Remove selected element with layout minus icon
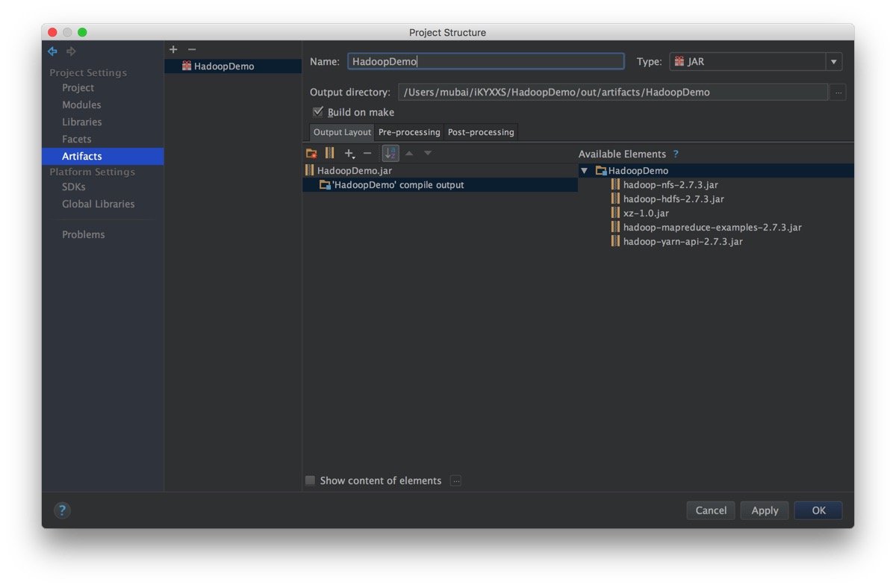896x588 pixels. tap(367, 153)
